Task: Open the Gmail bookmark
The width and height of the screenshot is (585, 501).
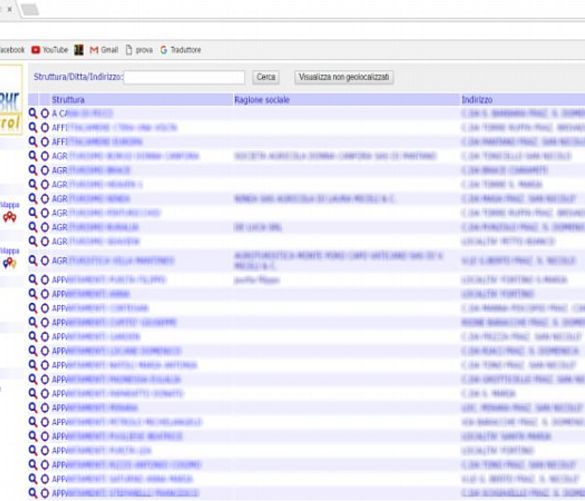Action: tap(104, 50)
